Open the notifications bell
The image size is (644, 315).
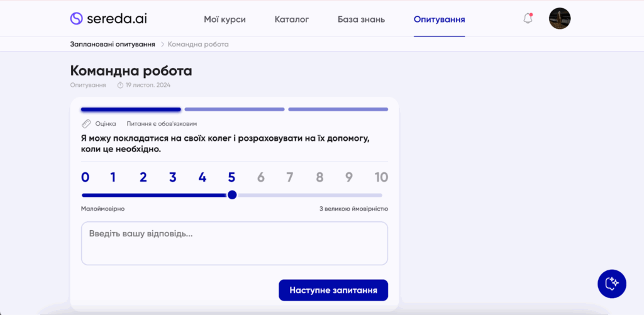[528, 19]
